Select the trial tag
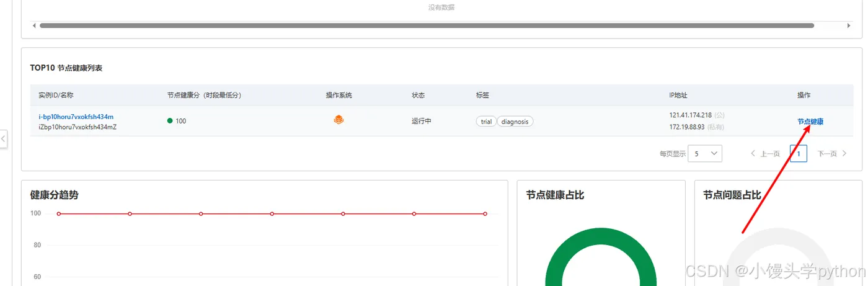The width and height of the screenshot is (868, 286). (x=486, y=122)
